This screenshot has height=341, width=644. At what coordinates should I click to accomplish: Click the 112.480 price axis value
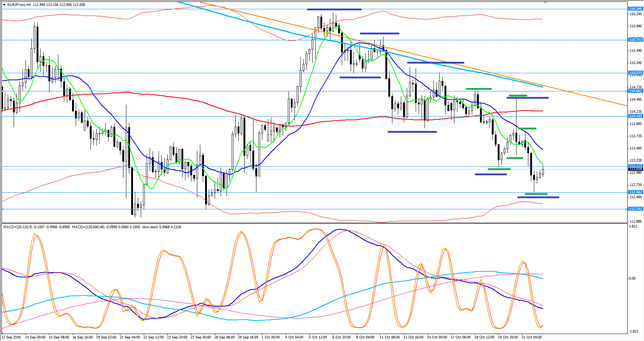pos(635,197)
